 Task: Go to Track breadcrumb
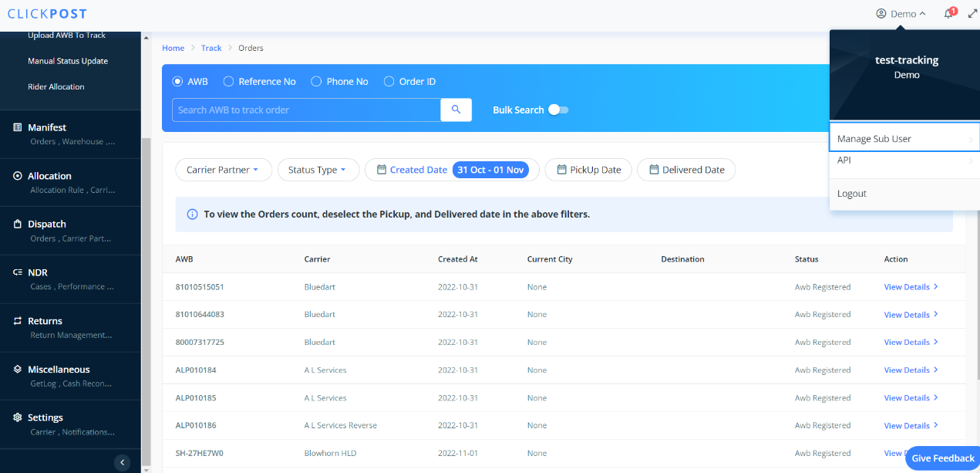(211, 48)
